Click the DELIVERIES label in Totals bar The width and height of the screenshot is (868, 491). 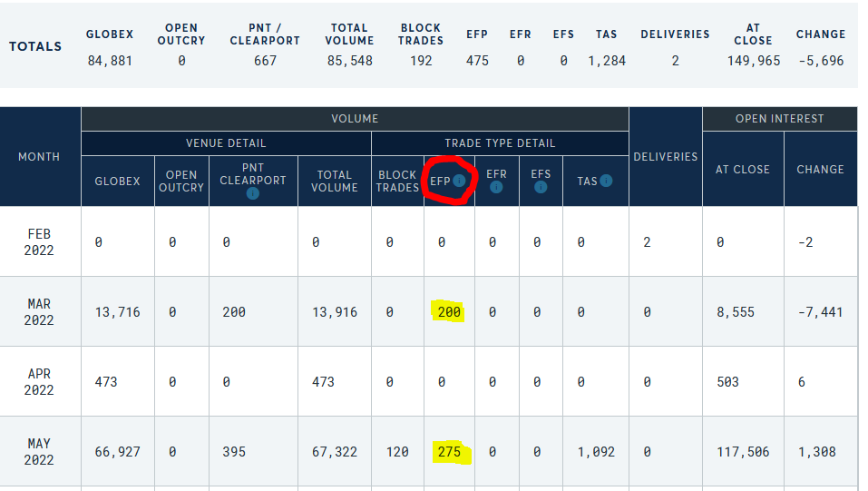(676, 34)
